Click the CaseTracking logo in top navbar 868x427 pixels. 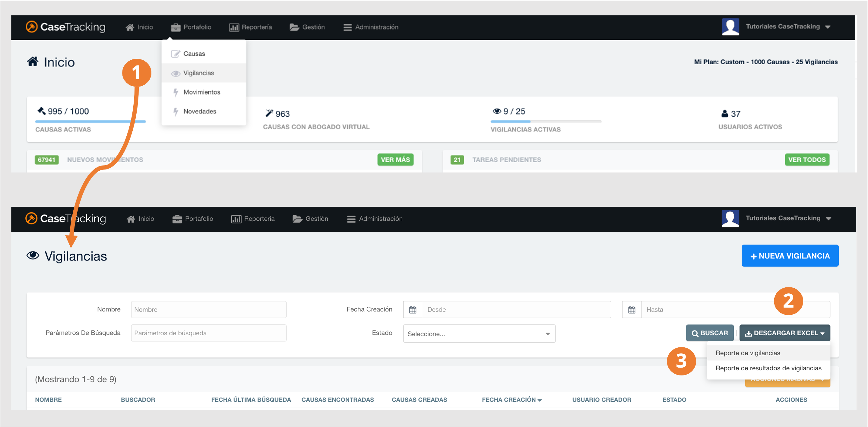(65, 27)
